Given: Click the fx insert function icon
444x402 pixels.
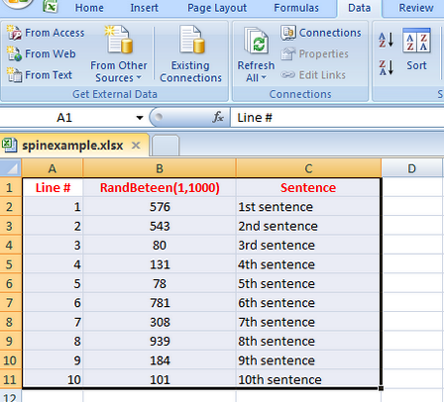Looking at the screenshot, I should point(218,117).
